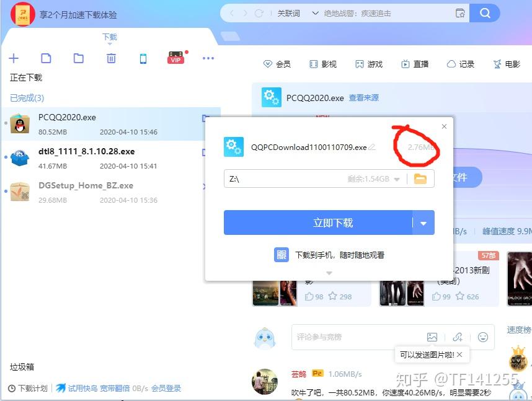The width and height of the screenshot is (532, 401).
Task: Click the browser refresh icon
Action: (259, 13)
